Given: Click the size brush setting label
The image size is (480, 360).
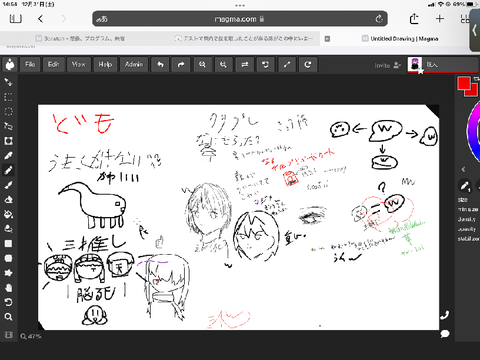Looking at the screenshot, I should point(463,200).
